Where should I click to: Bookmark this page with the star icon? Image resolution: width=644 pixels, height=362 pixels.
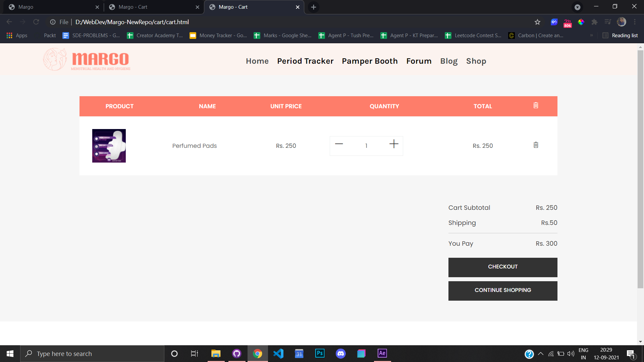[x=537, y=22]
